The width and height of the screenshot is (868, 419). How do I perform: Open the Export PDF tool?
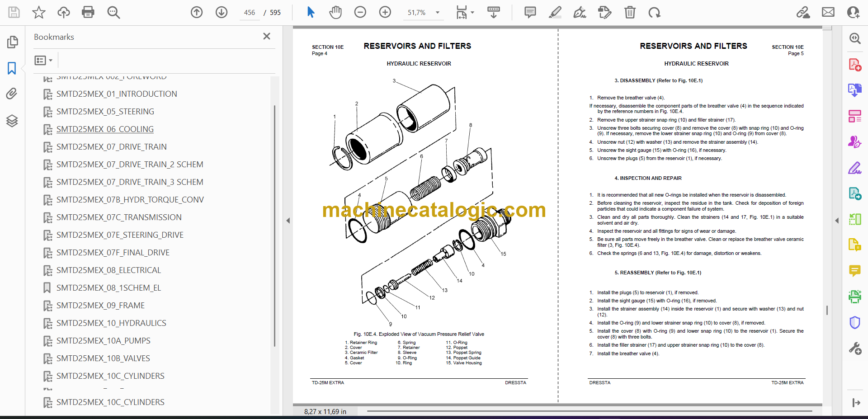[855, 90]
